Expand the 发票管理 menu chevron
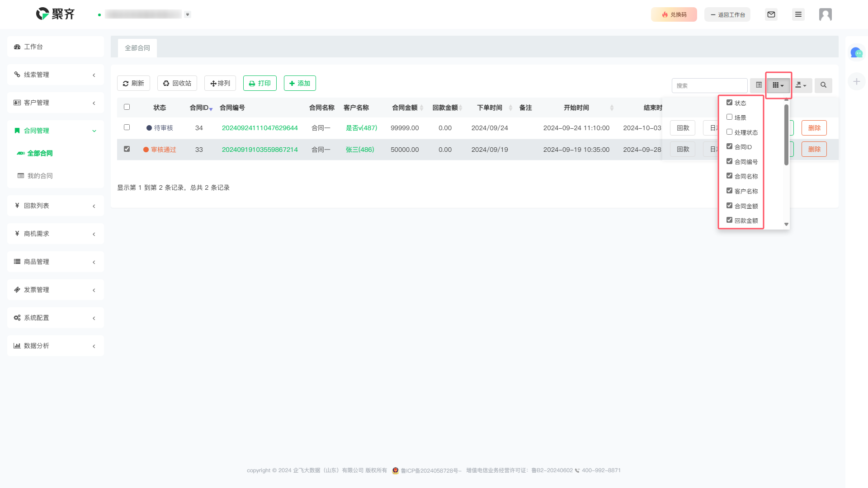The height and width of the screenshot is (488, 868). [94, 290]
